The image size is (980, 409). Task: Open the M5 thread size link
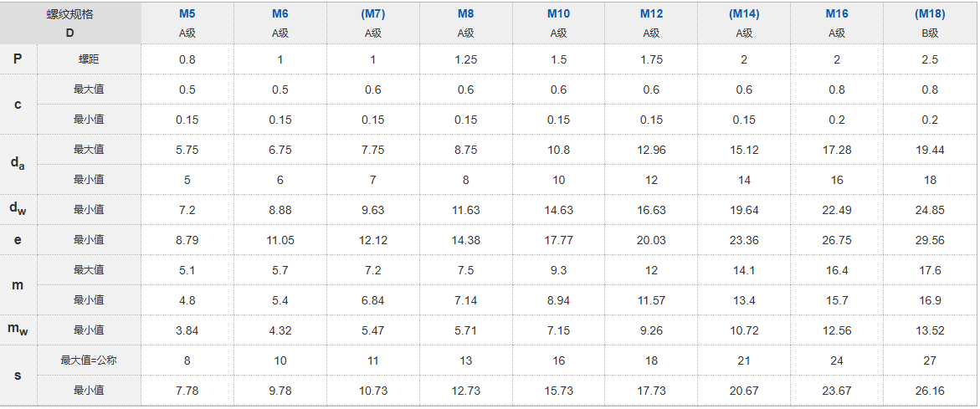pyautogui.click(x=187, y=13)
